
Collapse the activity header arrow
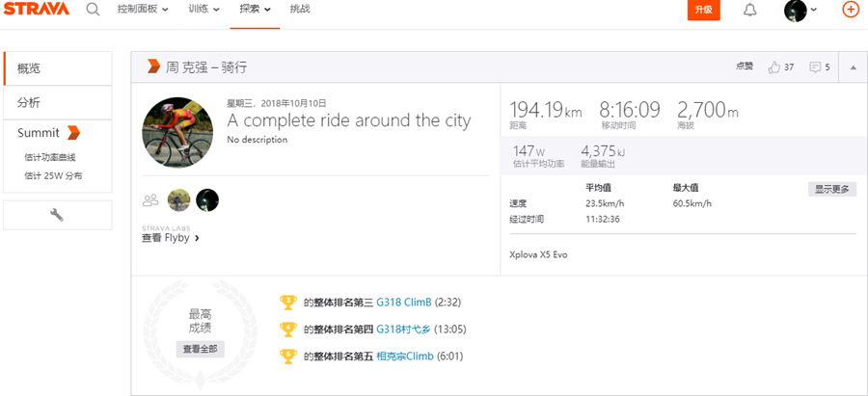[854, 66]
